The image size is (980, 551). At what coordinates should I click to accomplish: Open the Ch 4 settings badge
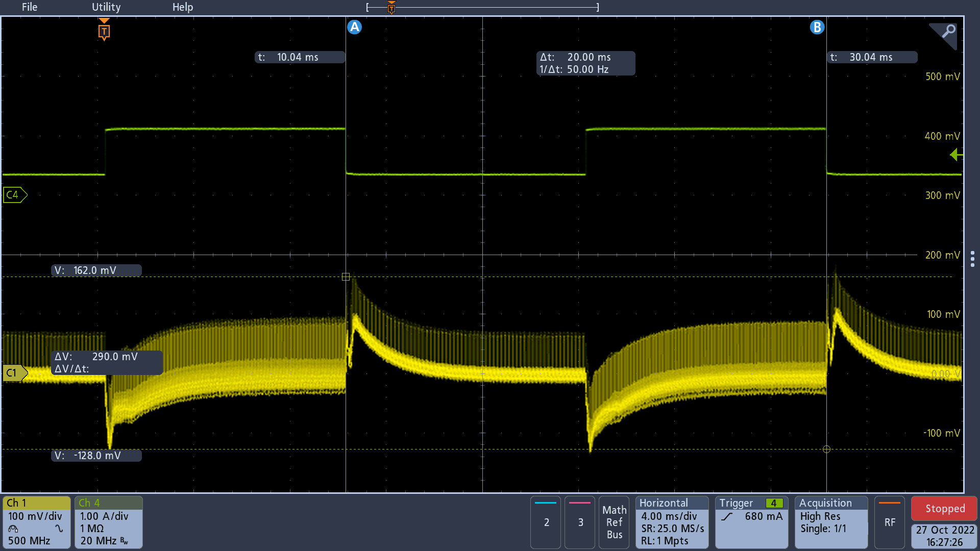[109, 522]
